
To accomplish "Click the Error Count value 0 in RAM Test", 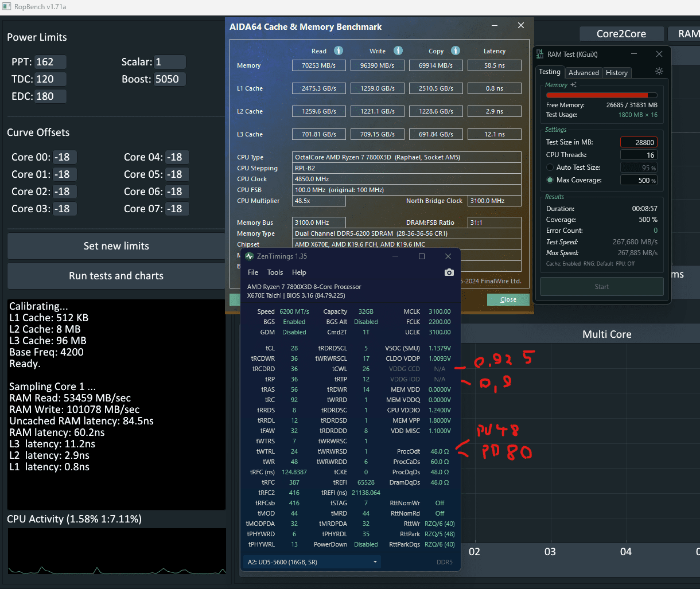I will click(655, 231).
